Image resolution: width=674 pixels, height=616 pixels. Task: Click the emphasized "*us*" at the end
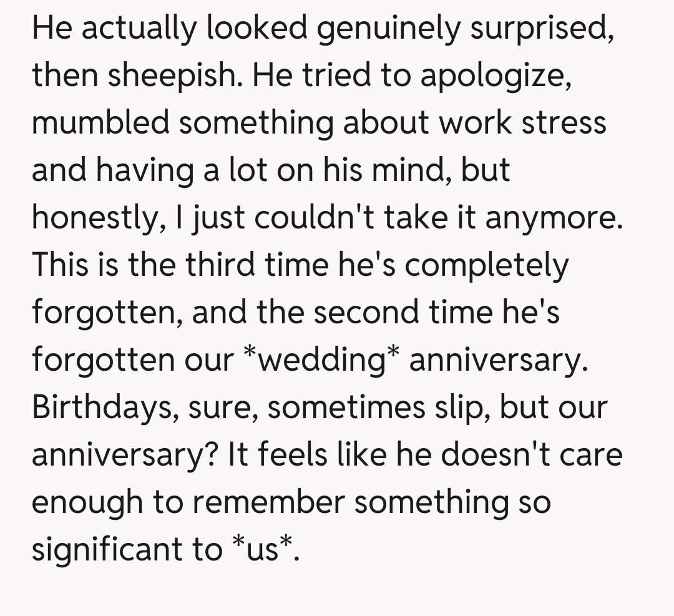click(x=264, y=549)
